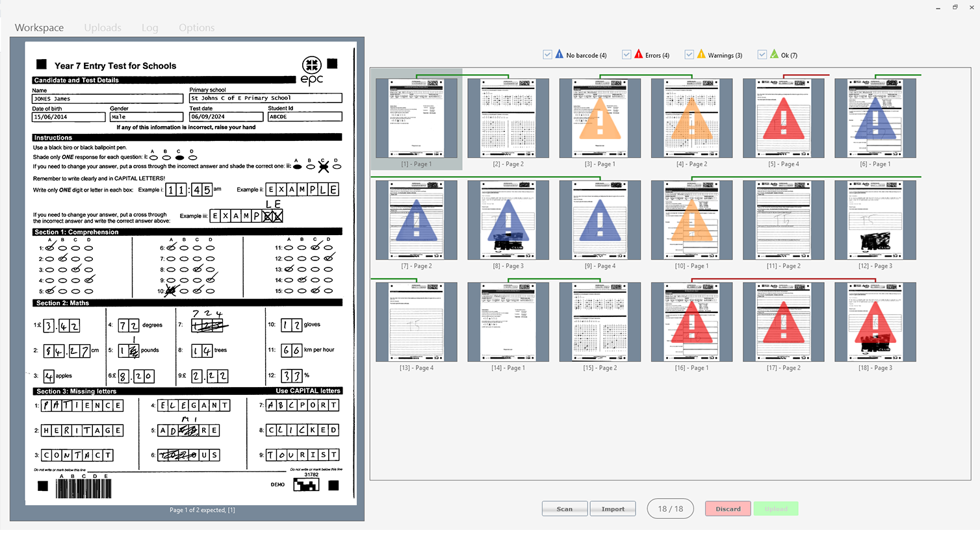Open the Uploads tab
The width and height of the screenshot is (980, 552).
click(x=103, y=27)
